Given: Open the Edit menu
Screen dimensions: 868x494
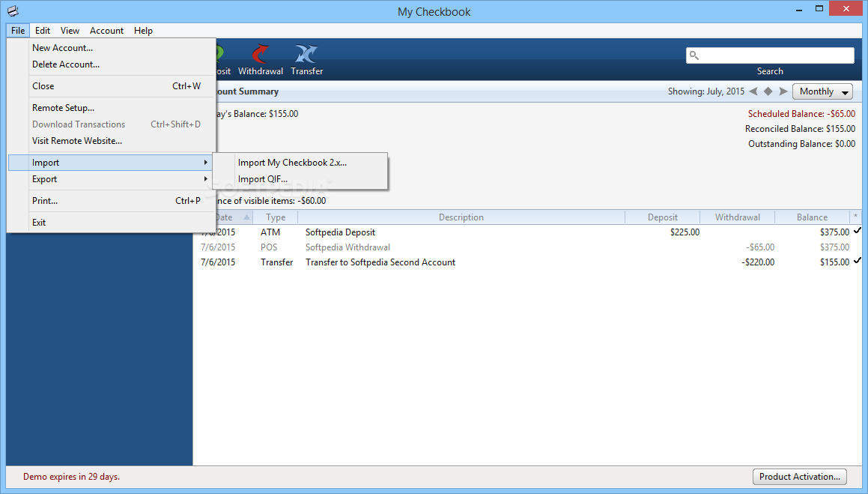Looking at the screenshot, I should (42, 31).
